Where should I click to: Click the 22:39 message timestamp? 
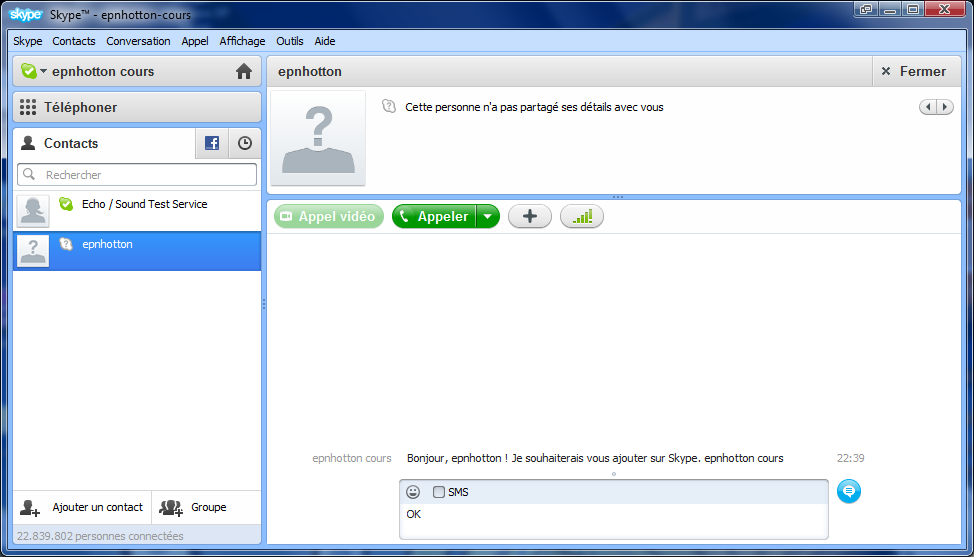pyautogui.click(x=850, y=458)
